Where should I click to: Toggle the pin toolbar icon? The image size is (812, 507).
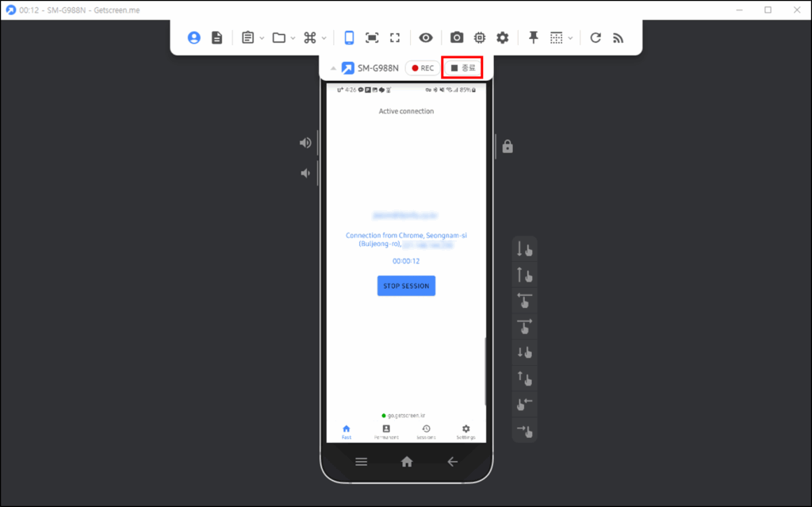click(534, 37)
